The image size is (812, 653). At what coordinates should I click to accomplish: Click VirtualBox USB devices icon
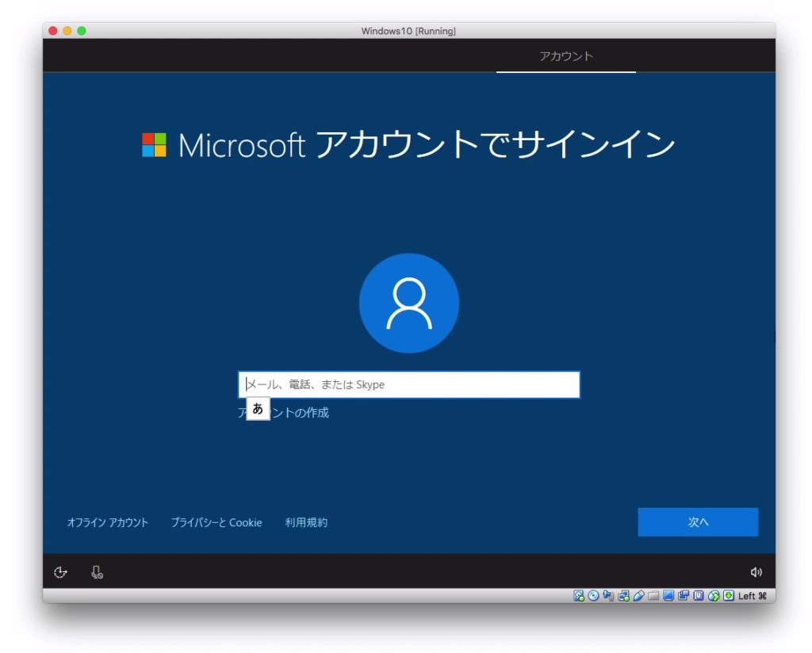[638, 596]
